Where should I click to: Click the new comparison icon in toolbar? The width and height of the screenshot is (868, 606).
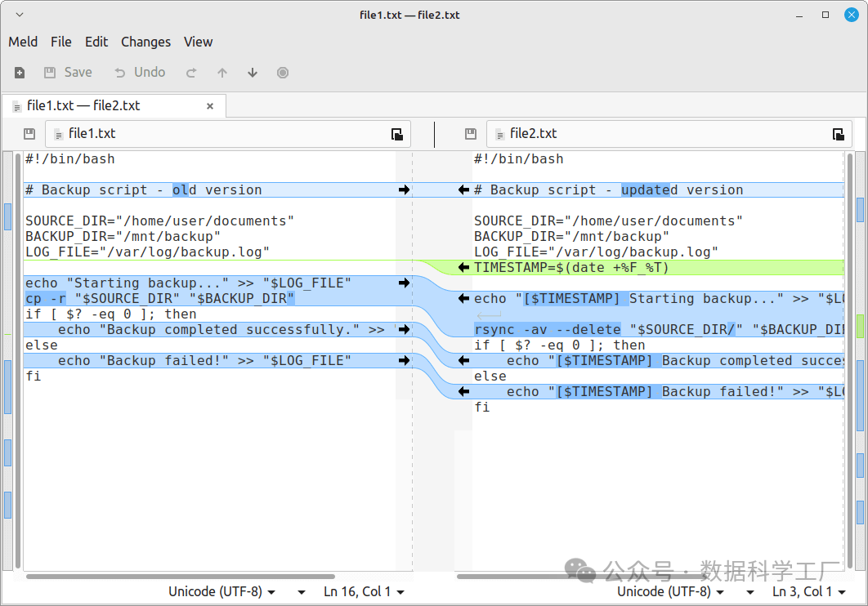pos(20,73)
